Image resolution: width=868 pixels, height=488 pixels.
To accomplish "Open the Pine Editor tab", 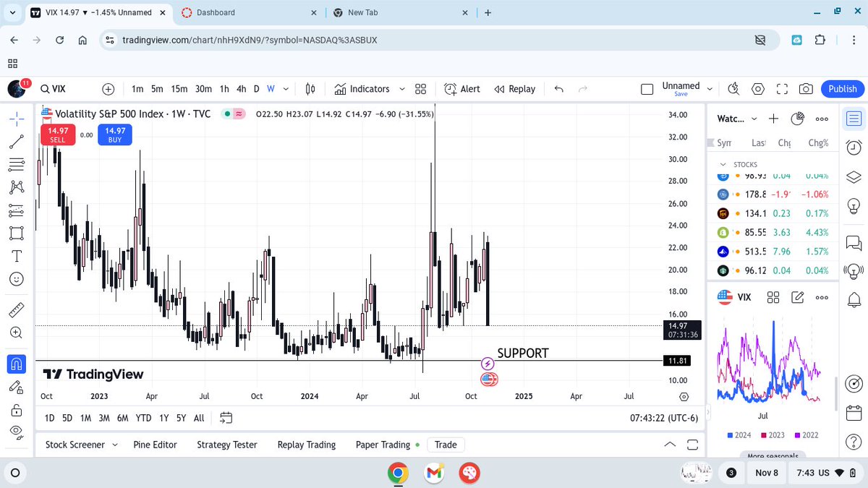I will coord(155,445).
